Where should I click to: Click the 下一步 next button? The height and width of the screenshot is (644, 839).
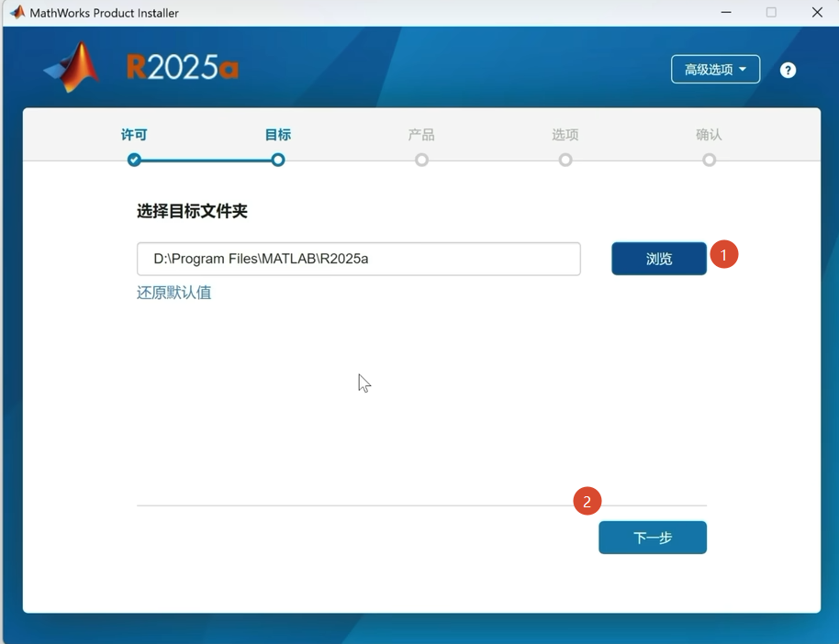coord(653,538)
